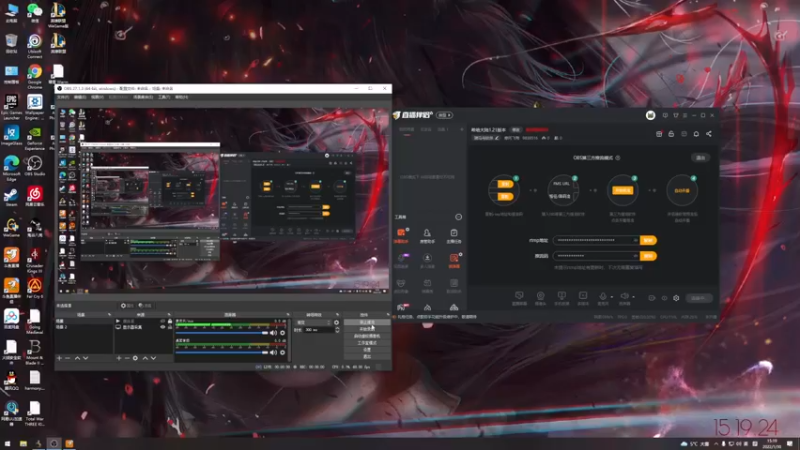Open the View menu in OBS

97,97
